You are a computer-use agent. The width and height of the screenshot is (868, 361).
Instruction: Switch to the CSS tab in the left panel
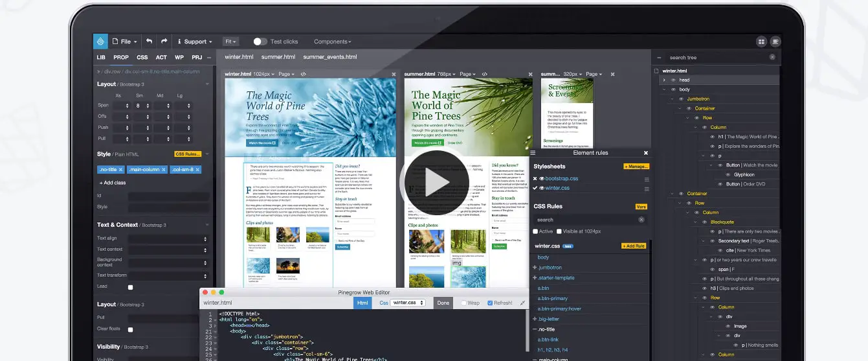click(142, 57)
